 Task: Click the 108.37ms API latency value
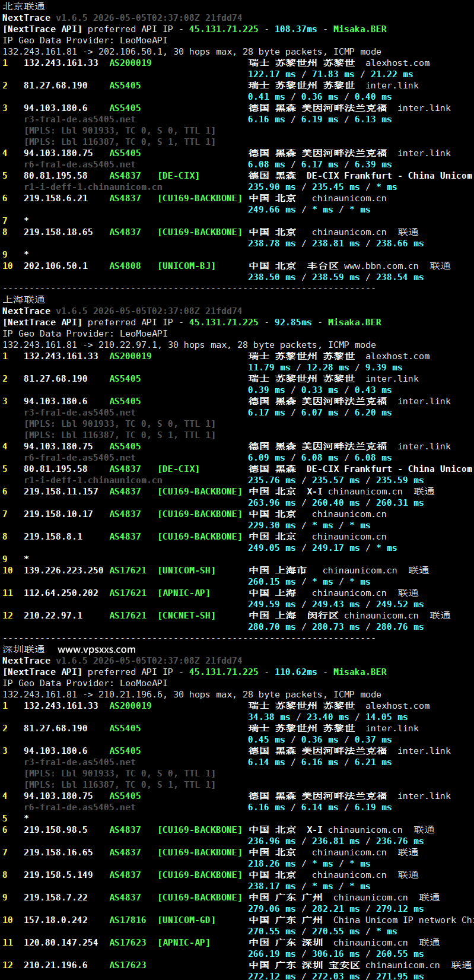[x=296, y=29]
